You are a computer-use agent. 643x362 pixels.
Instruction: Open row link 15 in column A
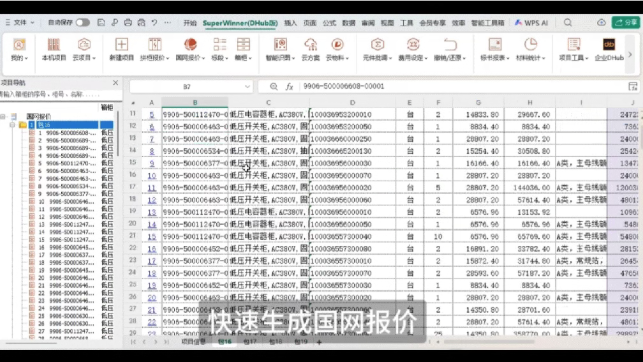(x=152, y=237)
